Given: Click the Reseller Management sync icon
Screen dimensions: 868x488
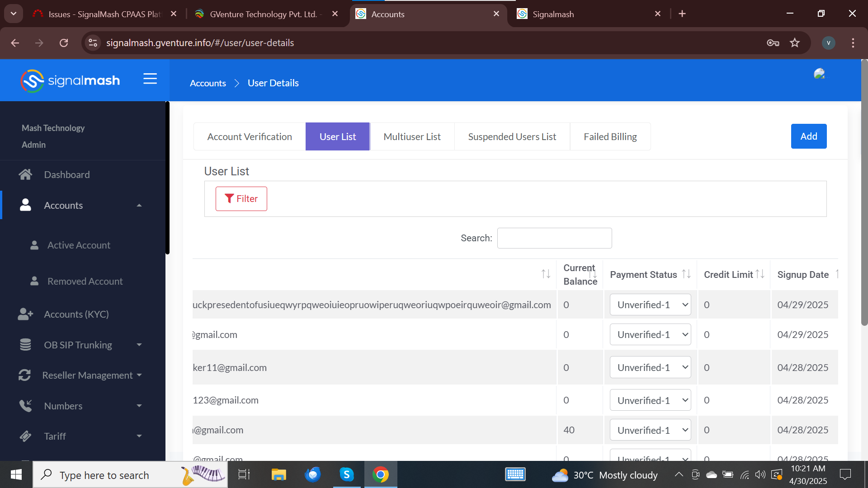Looking at the screenshot, I should pyautogui.click(x=24, y=375).
